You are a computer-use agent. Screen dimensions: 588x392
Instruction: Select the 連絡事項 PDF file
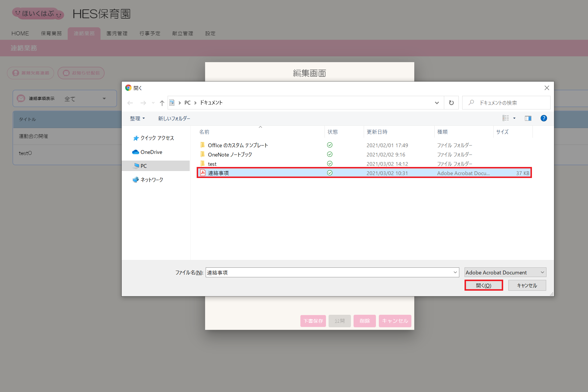click(364, 173)
